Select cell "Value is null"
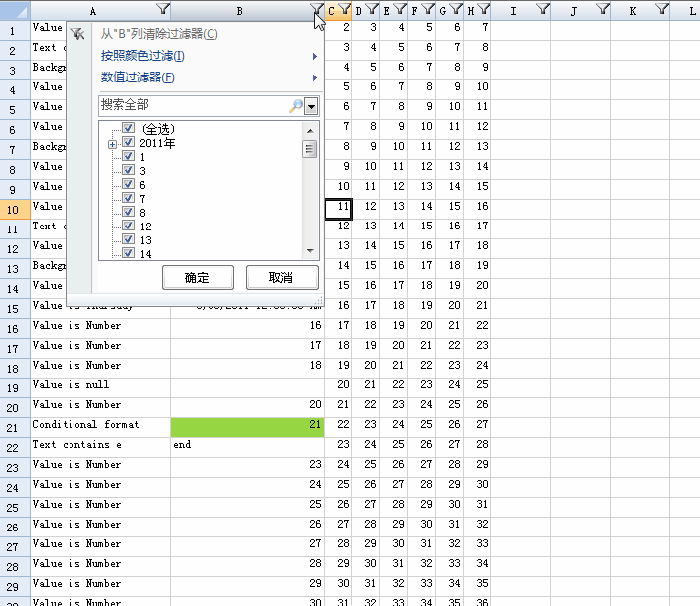Viewport: 700px width, 606px height. (x=100, y=387)
